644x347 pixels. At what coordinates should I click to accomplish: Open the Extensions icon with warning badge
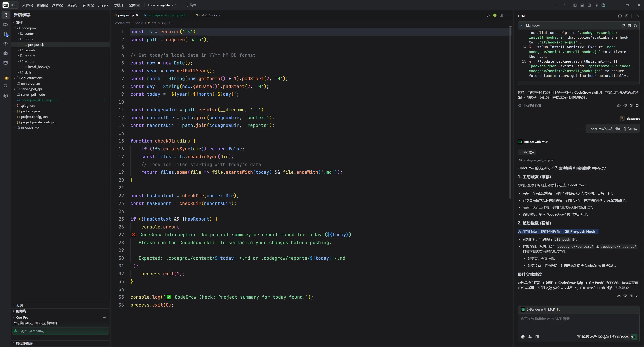[6, 77]
